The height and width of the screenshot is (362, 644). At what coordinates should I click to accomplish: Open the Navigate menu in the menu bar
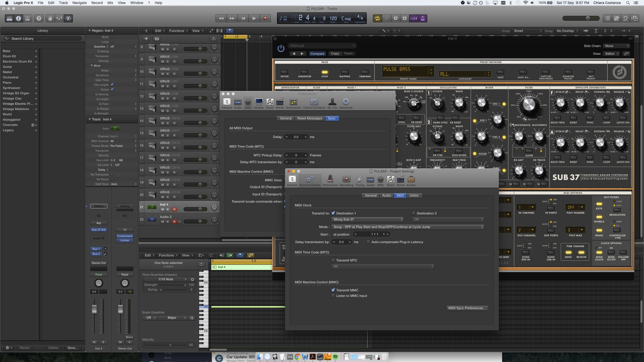pyautogui.click(x=79, y=3)
